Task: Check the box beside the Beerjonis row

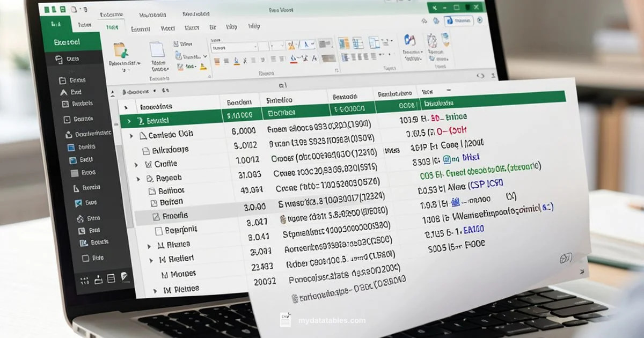Action: point(159,229)
